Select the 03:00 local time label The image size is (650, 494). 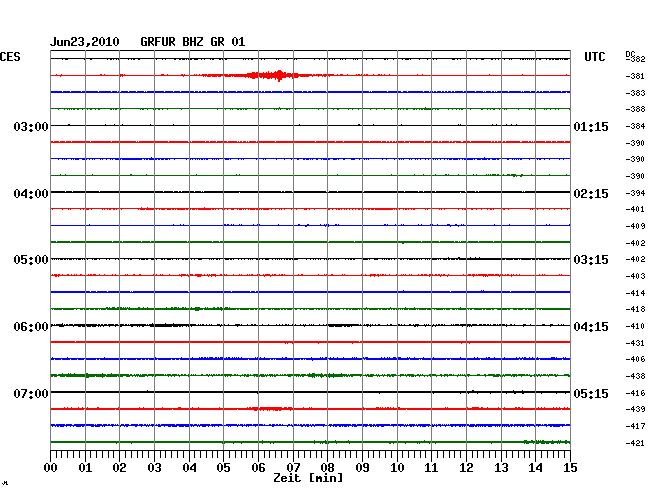coord(31,126)
